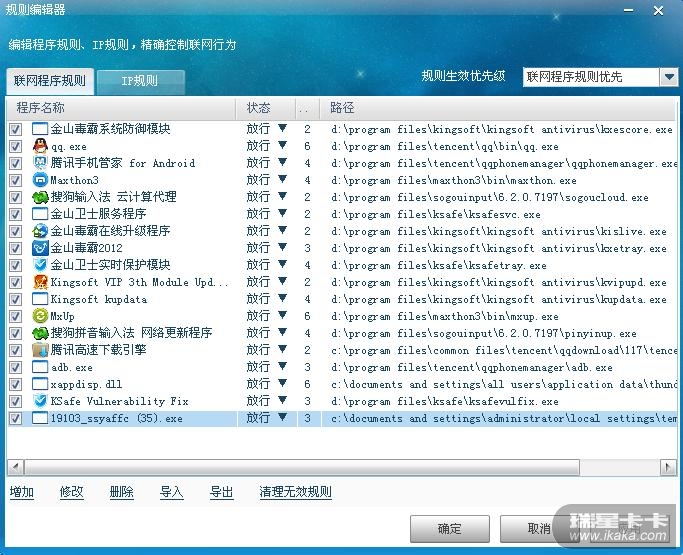This screenshot has width=683, height=555.
Task: Disable the 金山毒霸2012 rule checkbox
Action: pos(16,248)
